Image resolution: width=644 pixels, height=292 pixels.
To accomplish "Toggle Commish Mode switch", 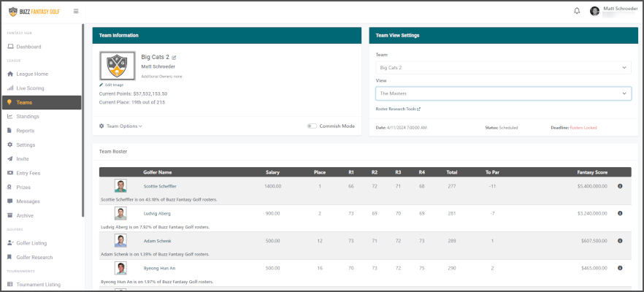I will click(311, 126).
